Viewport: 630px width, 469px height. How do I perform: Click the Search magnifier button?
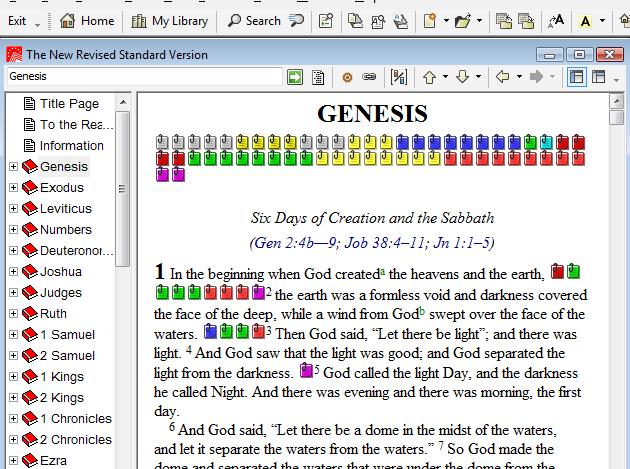click(254, 20)
